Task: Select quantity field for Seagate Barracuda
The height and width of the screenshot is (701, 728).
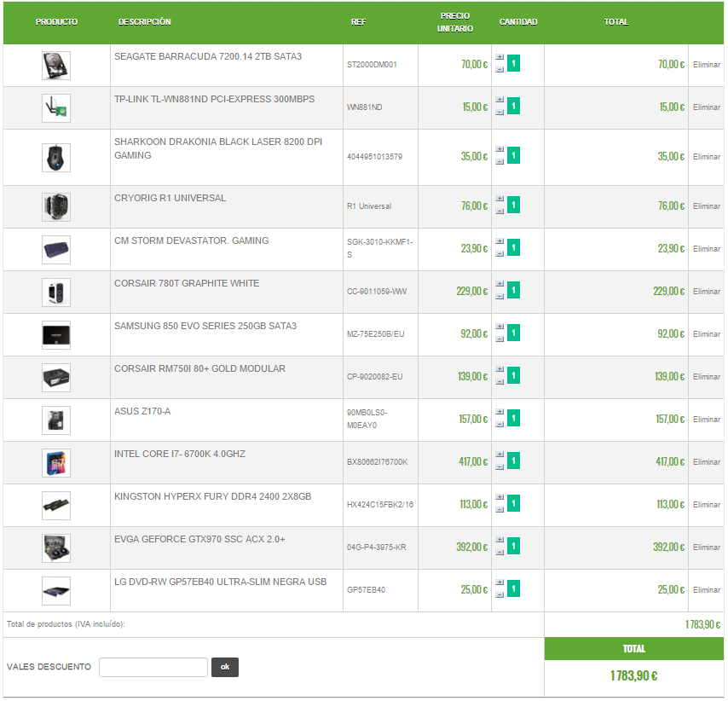Action: 513,64
